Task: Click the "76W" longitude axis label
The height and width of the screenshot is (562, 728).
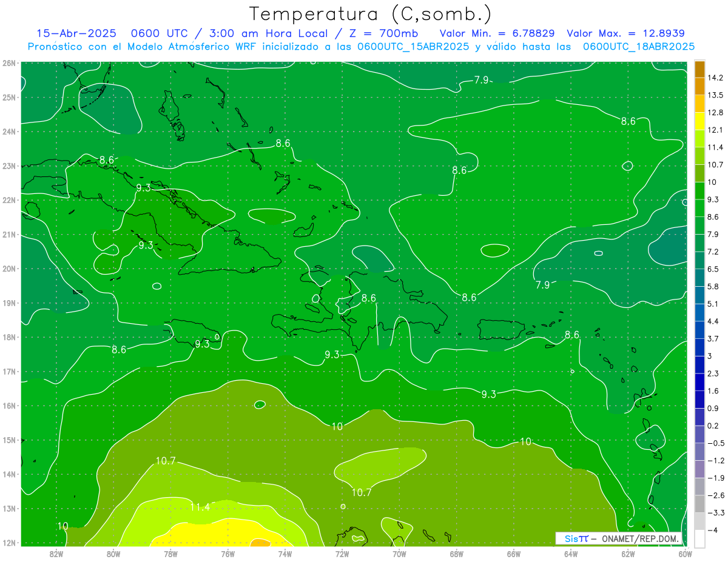Action: tap(227, 554)
